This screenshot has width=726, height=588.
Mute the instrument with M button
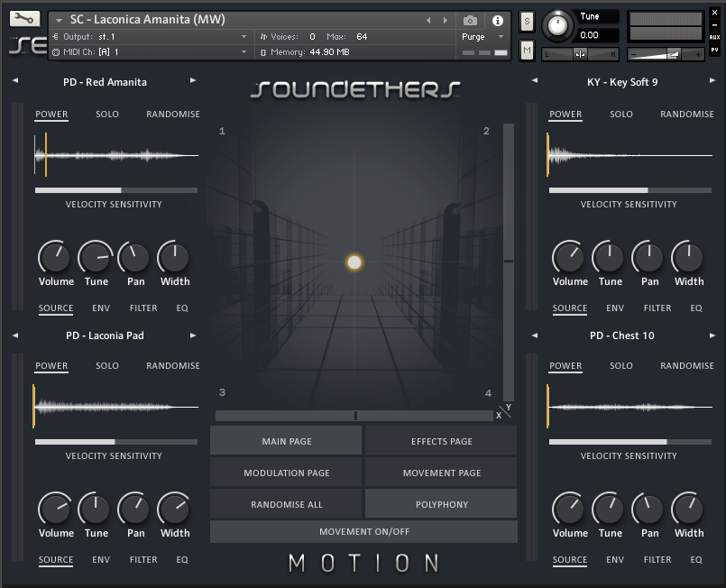(x=527, y=50)
